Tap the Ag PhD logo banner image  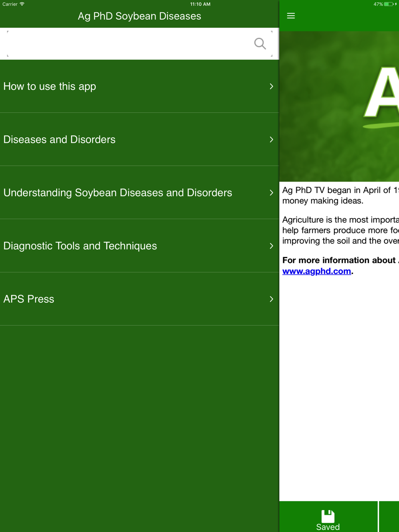coord(339,106)
